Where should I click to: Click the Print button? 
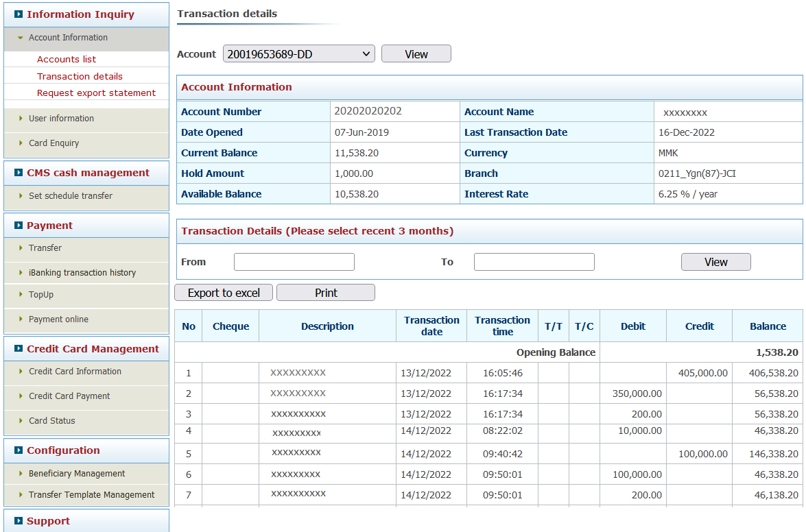[x=325, y=292]
